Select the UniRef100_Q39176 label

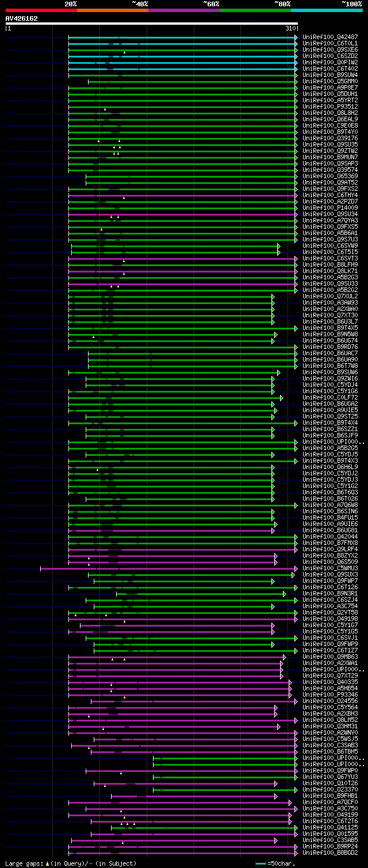pos(330,138)
